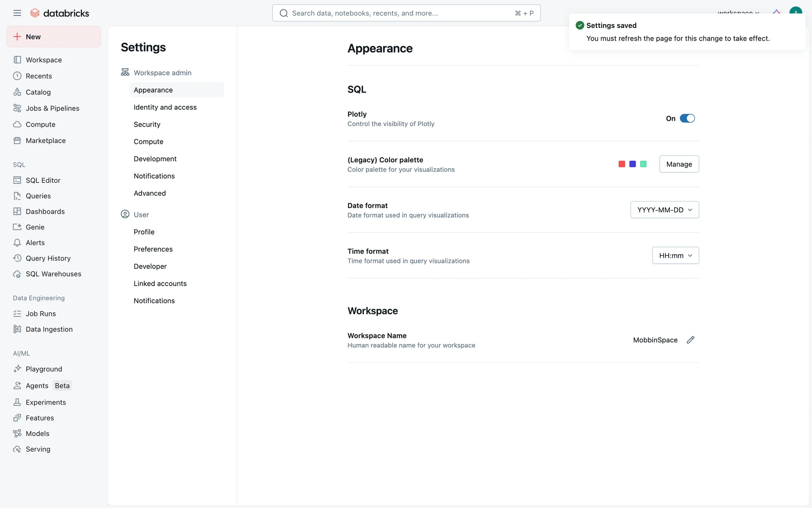Toggle the Plotly visibility switch
Screen dimensions: 812x508
tap(687, 119)
